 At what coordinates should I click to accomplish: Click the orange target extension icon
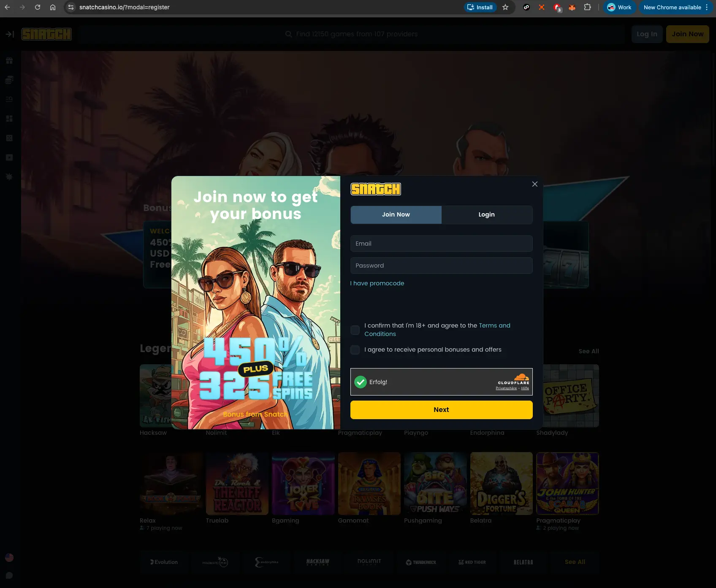click(x=542, y=7)
